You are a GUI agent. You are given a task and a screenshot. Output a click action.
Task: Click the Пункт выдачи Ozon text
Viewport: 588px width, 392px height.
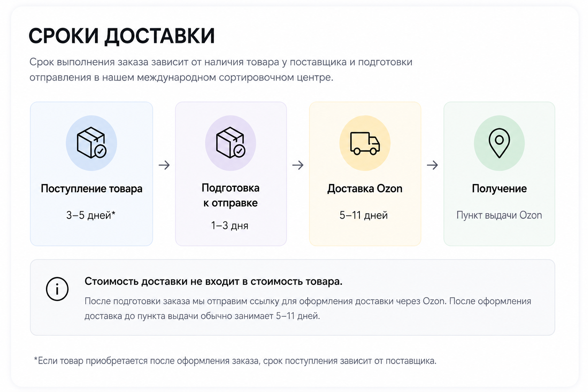(x=499, y=215)
